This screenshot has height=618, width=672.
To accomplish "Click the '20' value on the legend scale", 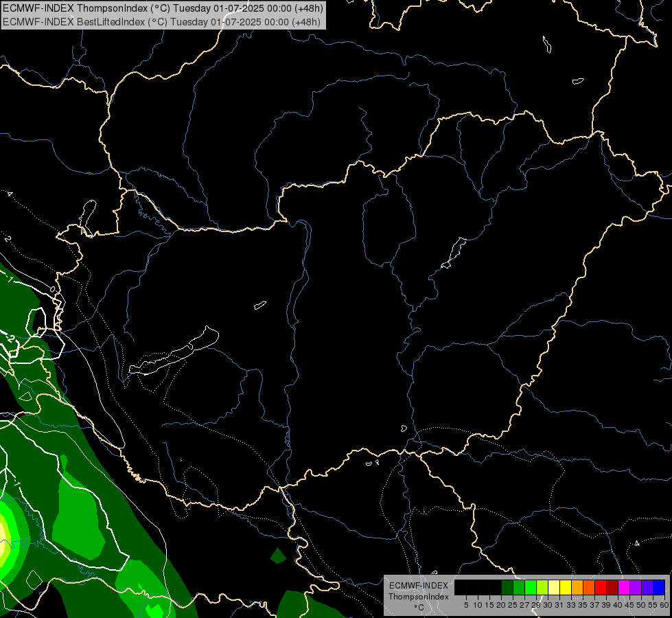I will coord(501,605).
